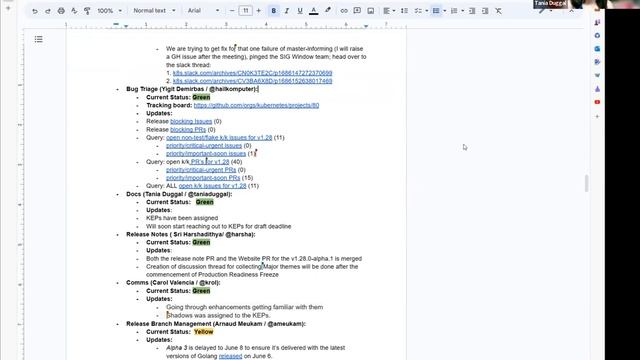Get add-ons with the plus icon
This screenshot has height=360, width=640.
(x=597, y=117)
